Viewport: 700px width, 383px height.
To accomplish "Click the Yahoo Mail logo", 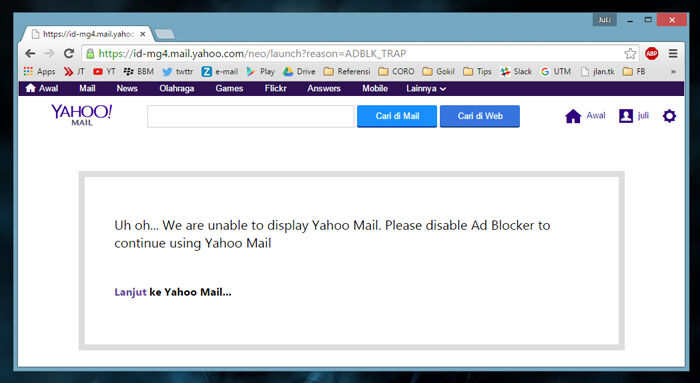I will point(82,115).
